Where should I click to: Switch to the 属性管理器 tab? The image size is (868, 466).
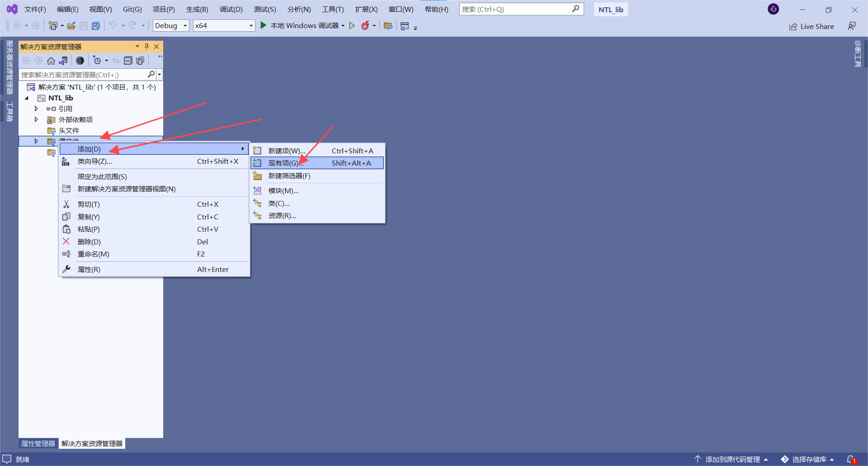(x=38, y=443)
